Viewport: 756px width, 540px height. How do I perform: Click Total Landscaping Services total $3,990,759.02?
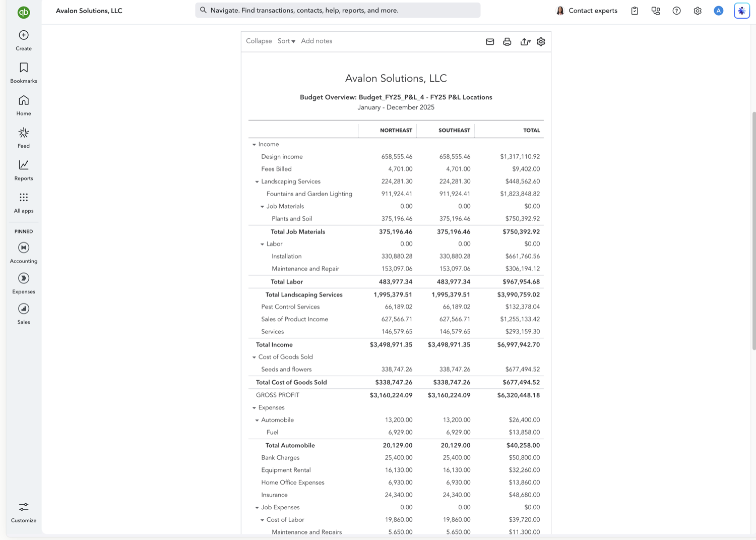518,295
